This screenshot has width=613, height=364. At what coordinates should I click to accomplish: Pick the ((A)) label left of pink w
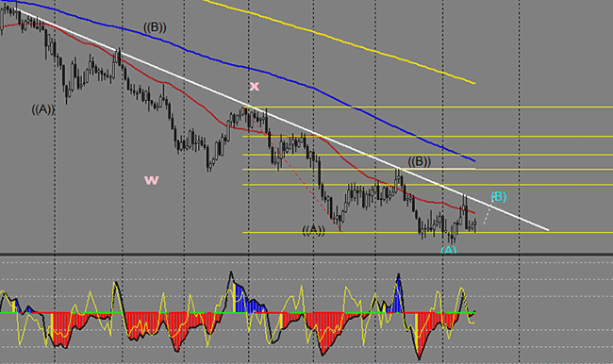[x=43, y=110]
